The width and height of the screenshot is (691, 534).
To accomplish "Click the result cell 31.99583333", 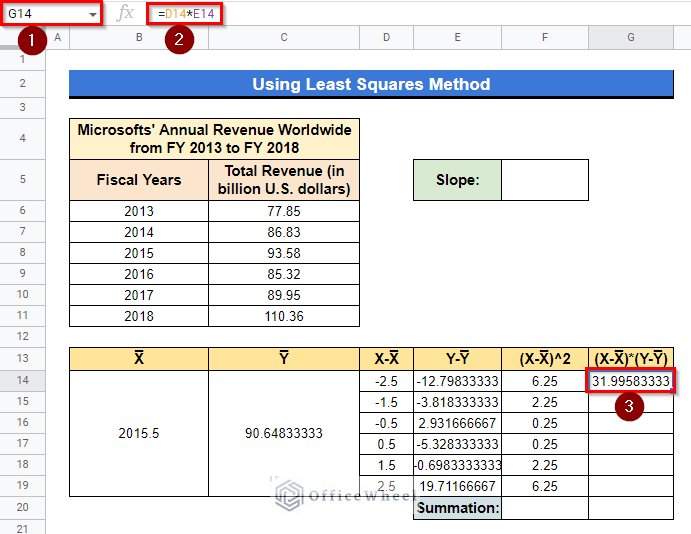I will pyautogui.click(x=631, y=381).
